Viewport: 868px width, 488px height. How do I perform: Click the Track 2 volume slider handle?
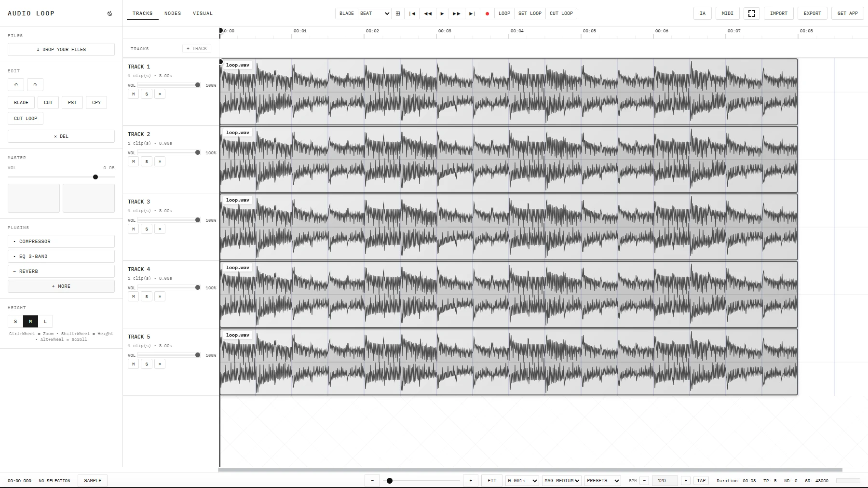pos(198,152)
